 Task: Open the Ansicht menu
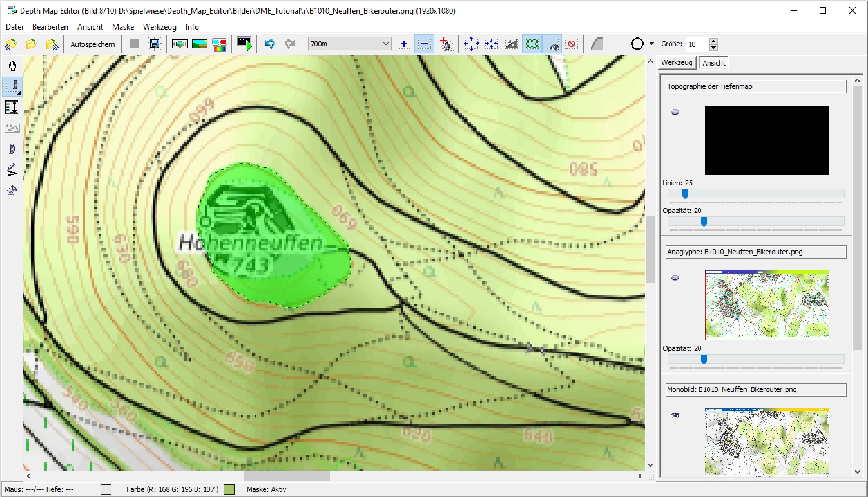click(90, 27)
